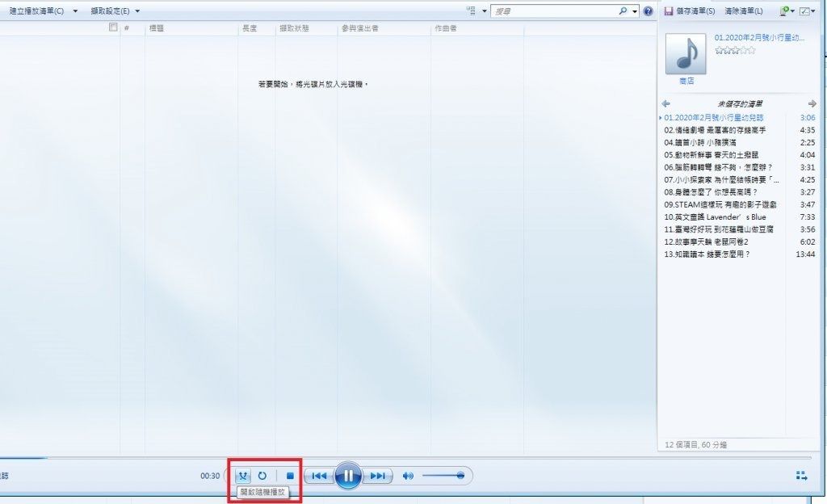Click the music note album thumbnail
This screenshot has height=504, width=827.
click(x=685, y=52)
